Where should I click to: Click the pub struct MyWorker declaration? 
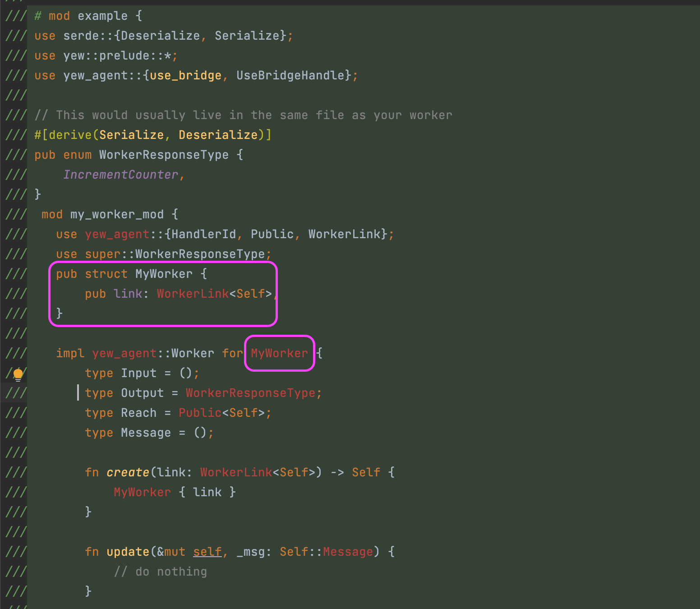tap(131, 274)
